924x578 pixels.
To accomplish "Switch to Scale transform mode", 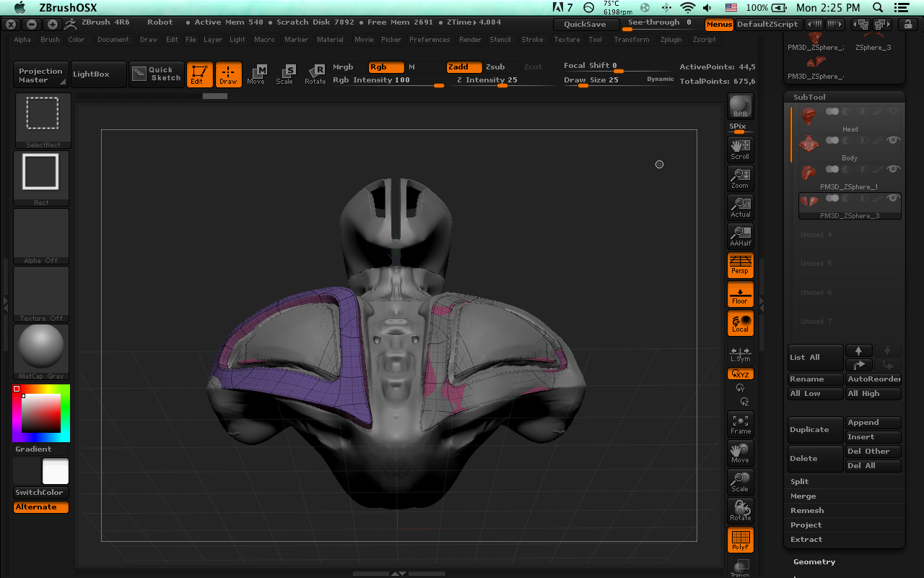I will click(285, 74).
